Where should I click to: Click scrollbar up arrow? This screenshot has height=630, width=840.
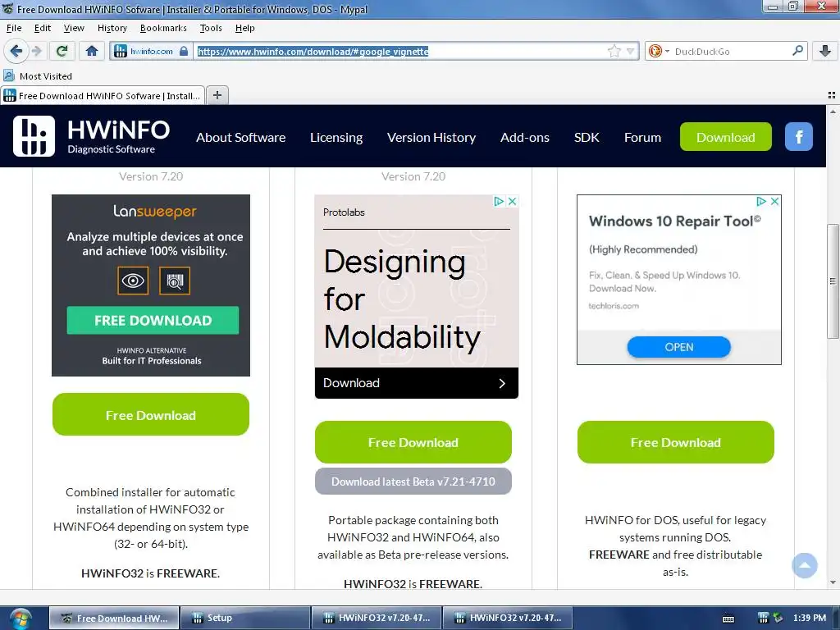pos(833,112)
